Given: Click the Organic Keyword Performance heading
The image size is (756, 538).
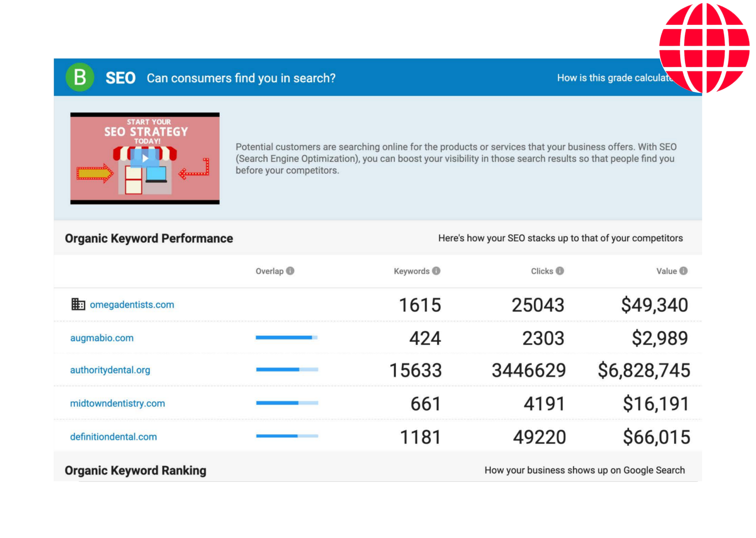Looking at the screenshot, I should point(149,239).
